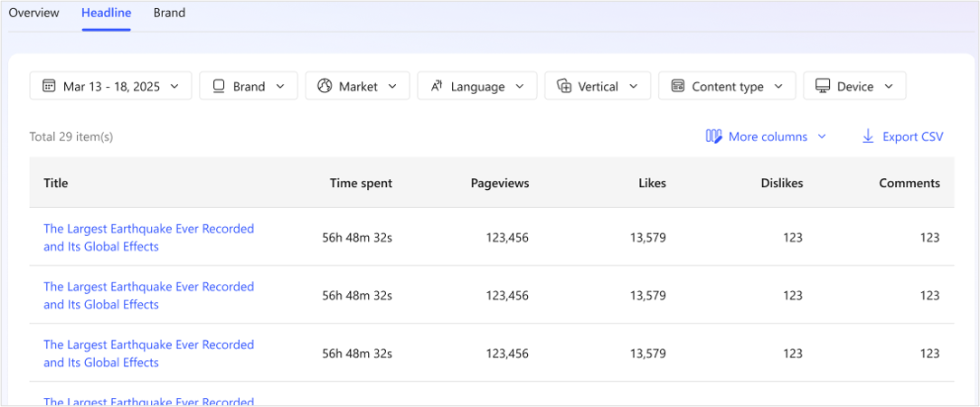Open the More columns chevron

click(822, 137)
